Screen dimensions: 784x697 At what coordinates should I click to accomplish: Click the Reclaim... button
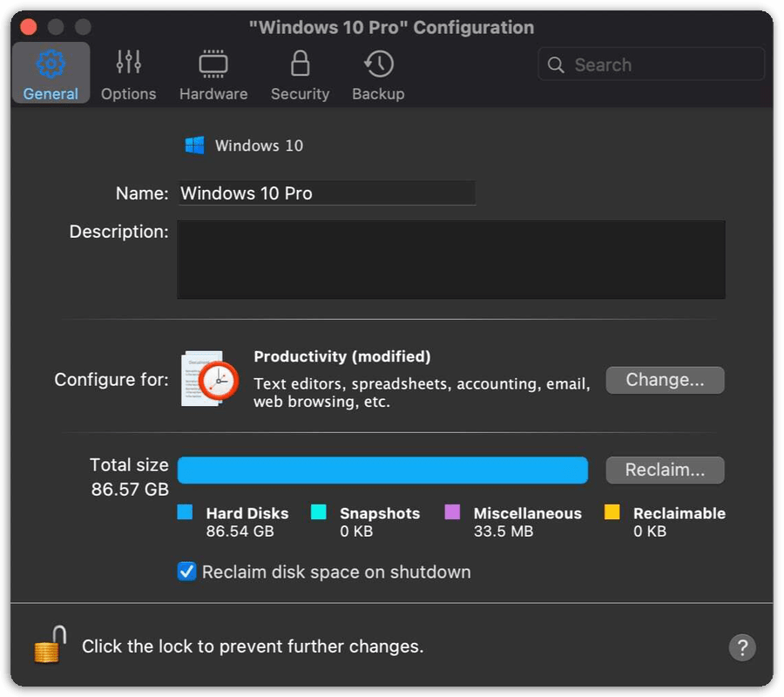(665, 470)
